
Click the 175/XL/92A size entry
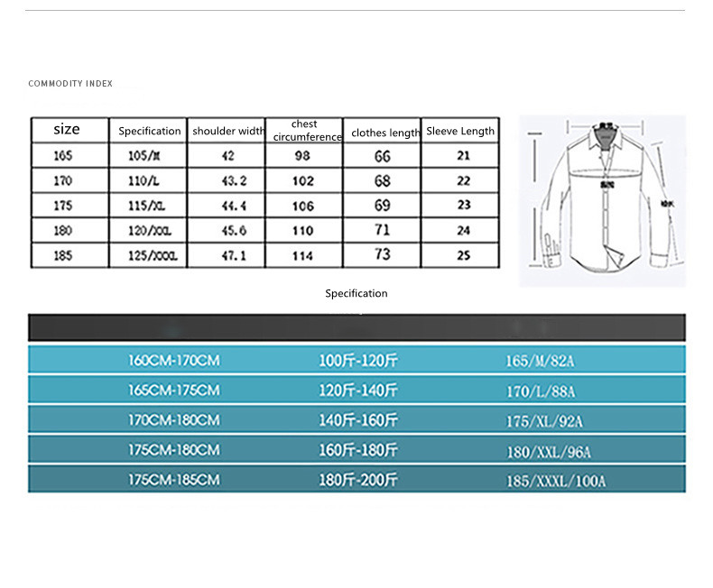point(543,421)
